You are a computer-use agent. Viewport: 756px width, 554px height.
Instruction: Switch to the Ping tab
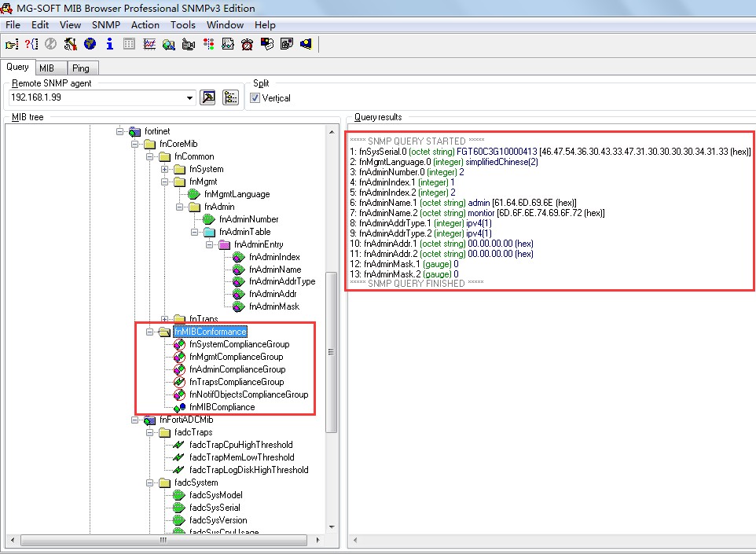point(80,68)
